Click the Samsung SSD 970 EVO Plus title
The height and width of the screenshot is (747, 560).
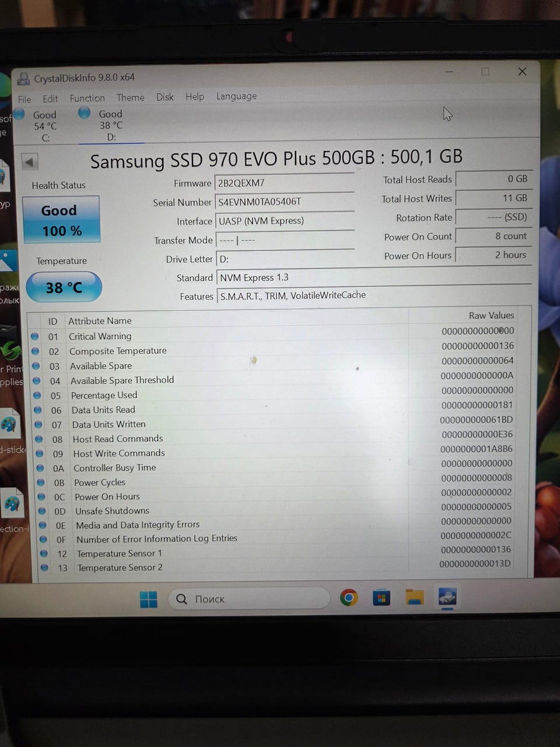276,158
